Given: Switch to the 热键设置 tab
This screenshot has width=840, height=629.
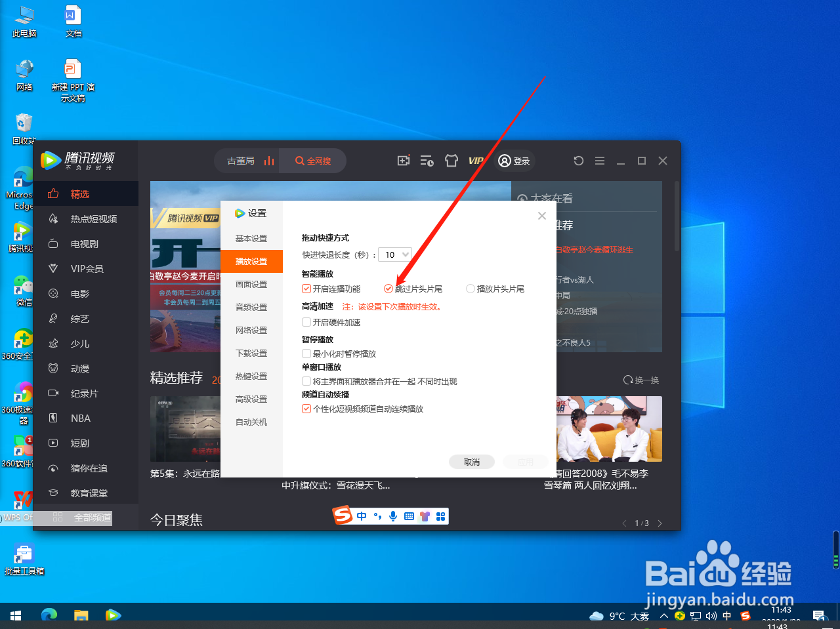Looking at the screenshot, I should tap(251, 375).
